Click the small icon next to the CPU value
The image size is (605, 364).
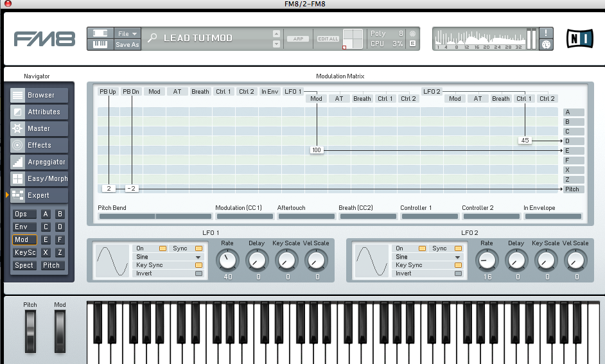[x=412, y=44]
